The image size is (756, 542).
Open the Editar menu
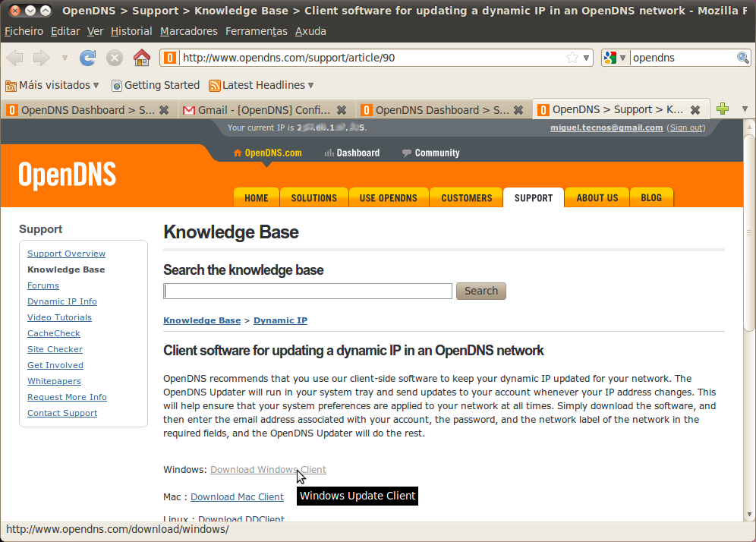(x=65, y=31)
